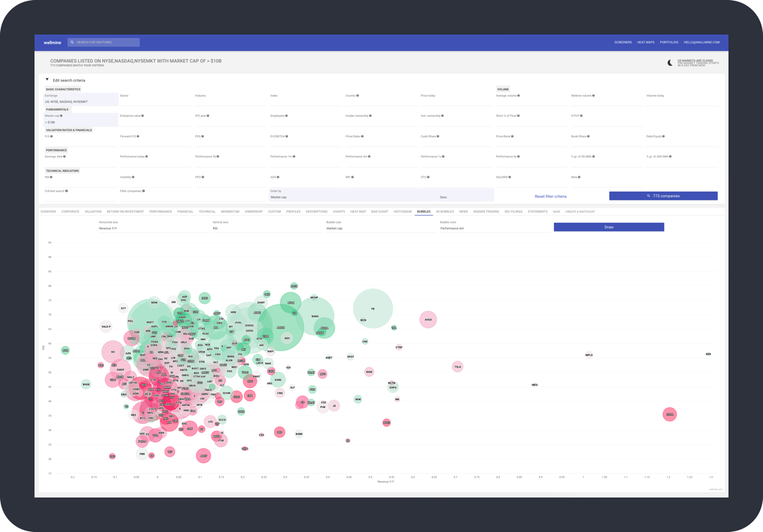
Task: Click the Create a Watchlist tab
Action: coord(580,212)
